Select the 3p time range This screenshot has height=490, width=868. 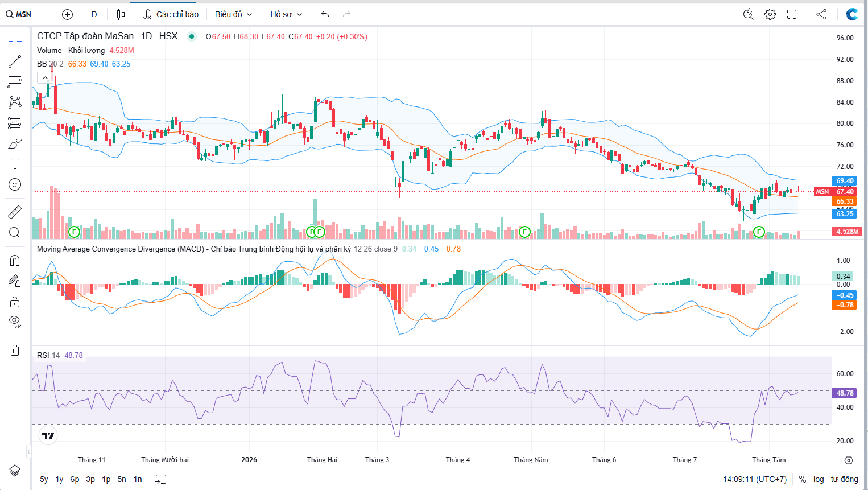pos(90,479)
